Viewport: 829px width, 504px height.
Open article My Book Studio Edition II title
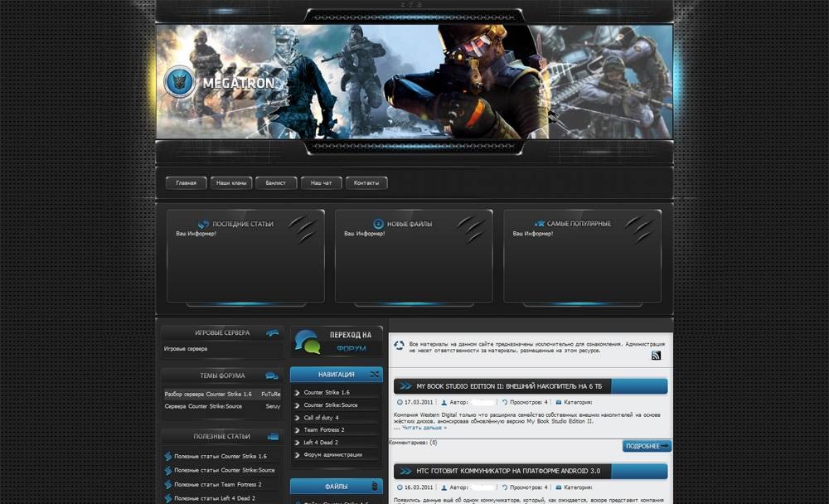click(509, 386)
